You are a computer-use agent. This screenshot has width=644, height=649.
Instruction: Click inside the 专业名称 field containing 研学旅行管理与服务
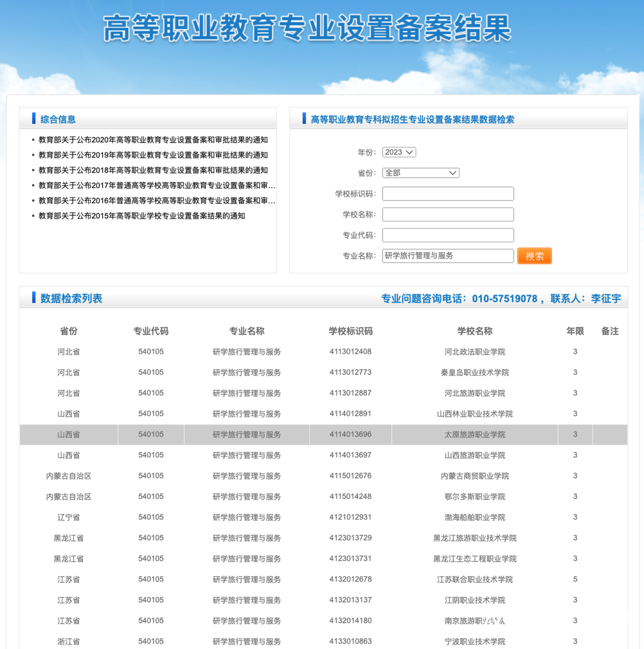[x=447, y=255]
